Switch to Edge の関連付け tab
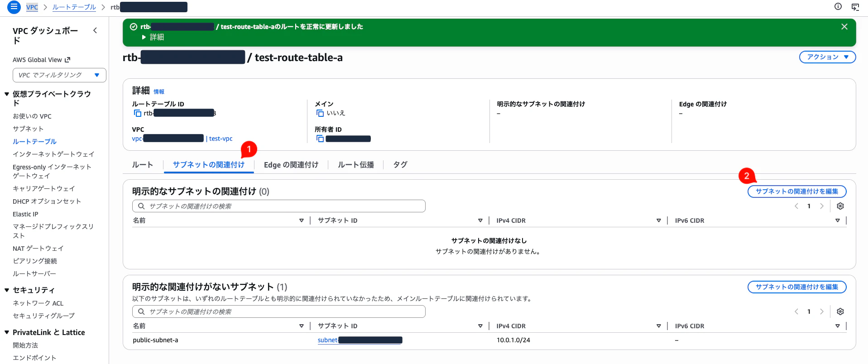Image resolution: width=868 pixels, height=364 pixels. point(291,165)
